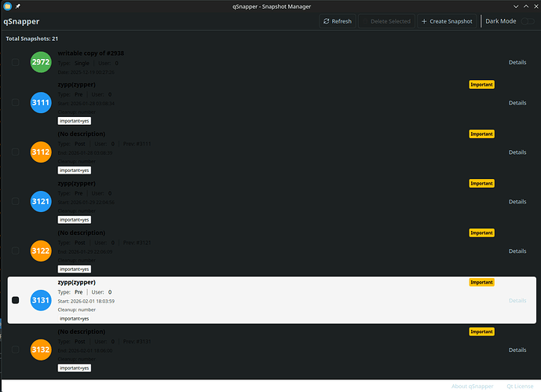Open the Qt License link
Image resolution: width=541 pixels, height=392 pixels.
[520, 387]
